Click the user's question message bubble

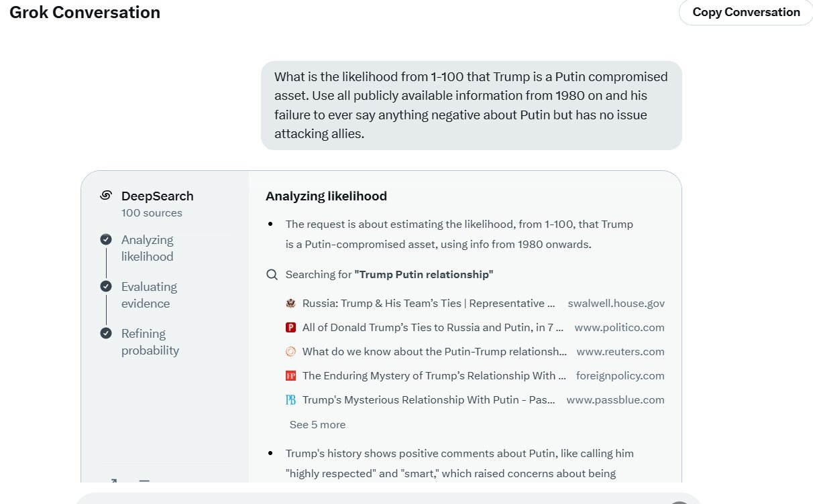[x=471, y=105]
